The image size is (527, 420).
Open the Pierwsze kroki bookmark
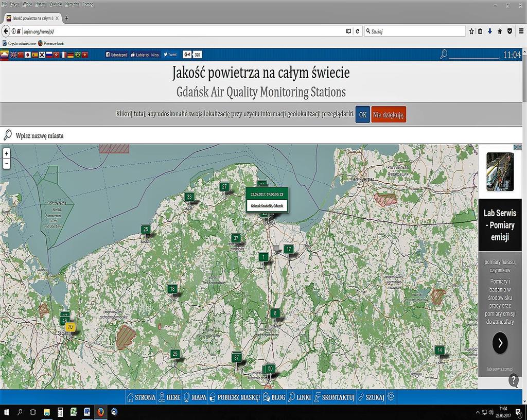coord(51,43)
